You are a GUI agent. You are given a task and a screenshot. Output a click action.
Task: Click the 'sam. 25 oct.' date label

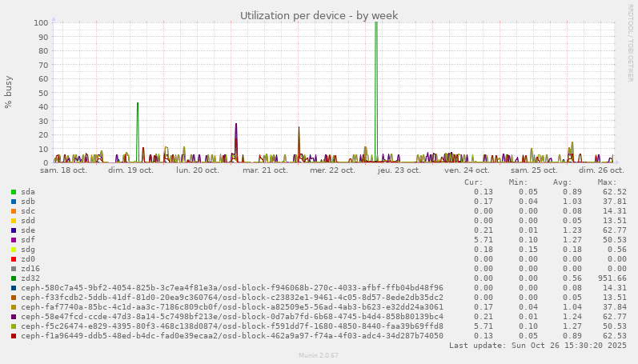[x=534, y=170]
